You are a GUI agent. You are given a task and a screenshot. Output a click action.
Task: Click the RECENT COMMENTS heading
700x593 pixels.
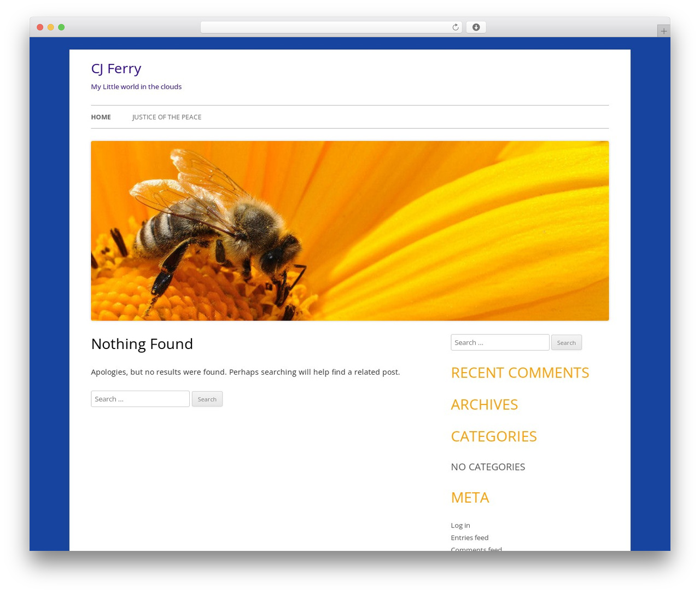coord(520,373)
